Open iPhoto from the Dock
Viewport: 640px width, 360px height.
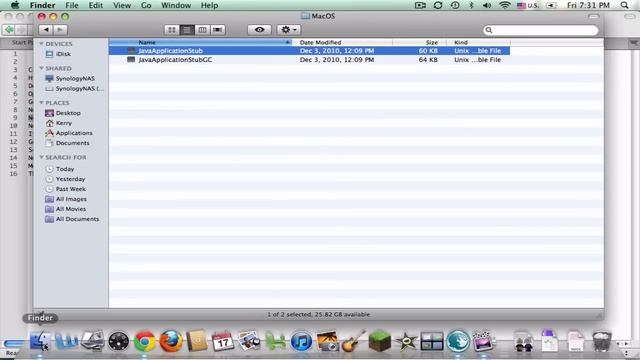click(327, 341)
